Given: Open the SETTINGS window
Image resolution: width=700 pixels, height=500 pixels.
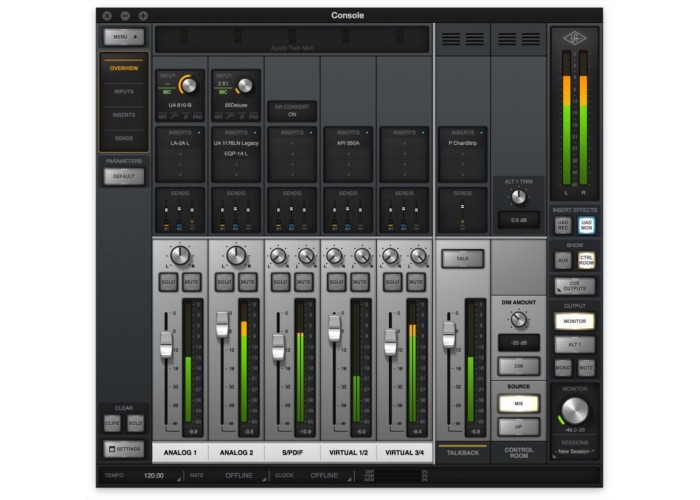Looking at the screenshot, I should 124,449.
